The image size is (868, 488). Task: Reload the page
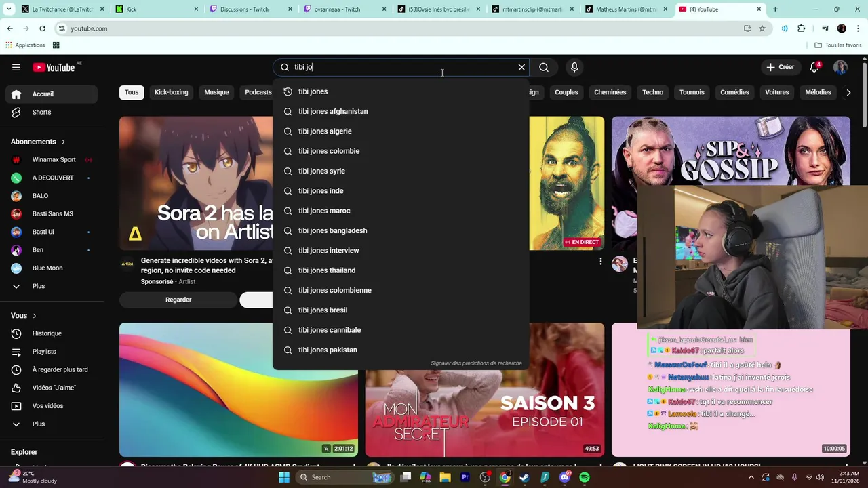pyautogui.click(x=42, y=28)
